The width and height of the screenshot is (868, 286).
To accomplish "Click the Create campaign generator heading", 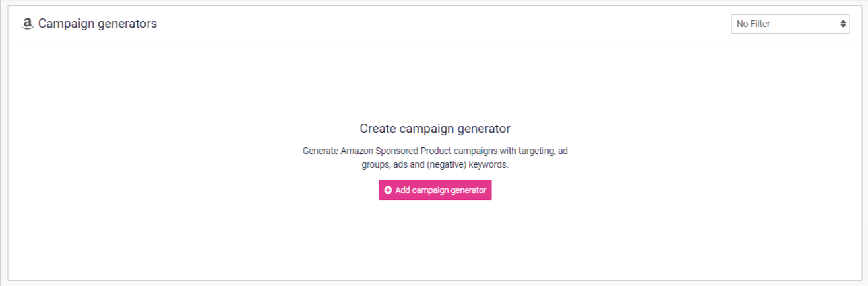I will tap(435, 128).
